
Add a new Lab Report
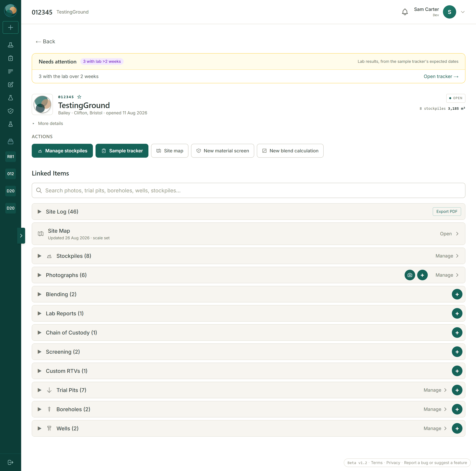click(457, 313)
